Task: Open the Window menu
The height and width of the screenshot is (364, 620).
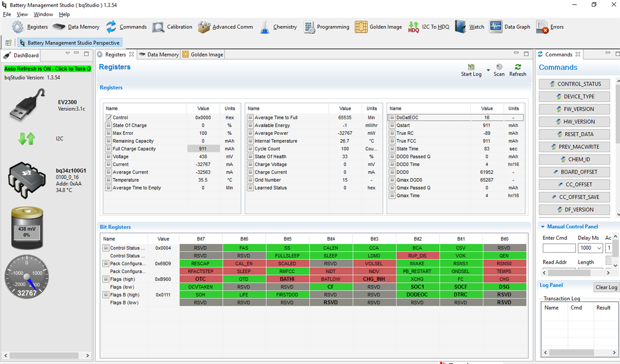Action: [43, 14]
